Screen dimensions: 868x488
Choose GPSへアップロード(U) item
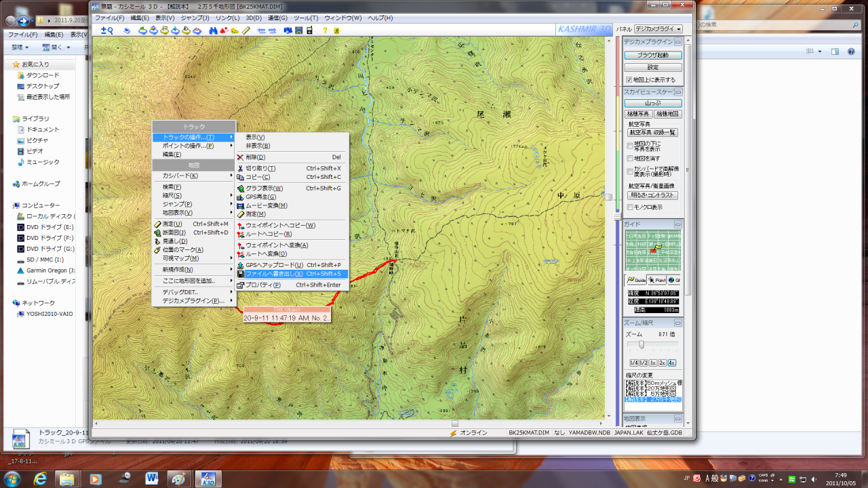point(292,265)
